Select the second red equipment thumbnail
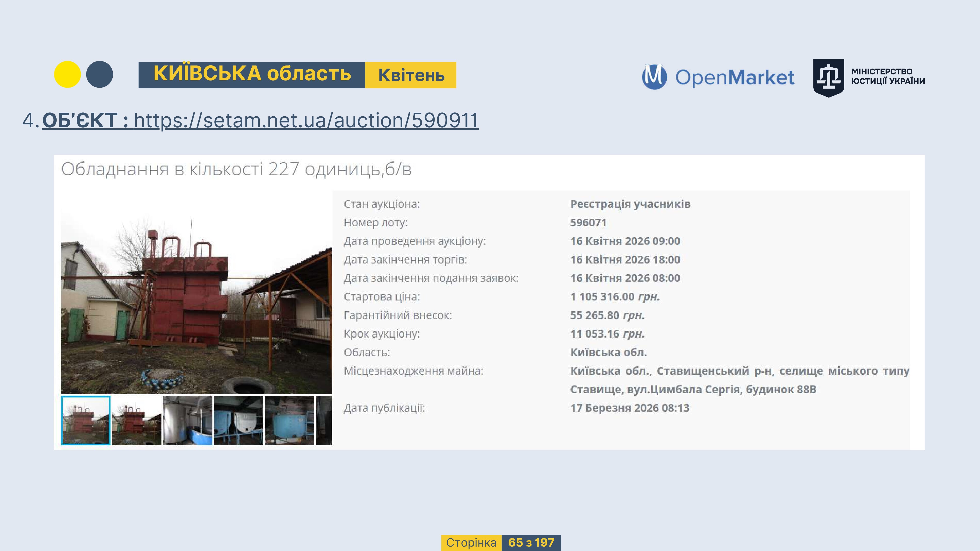 pos(136,420)
